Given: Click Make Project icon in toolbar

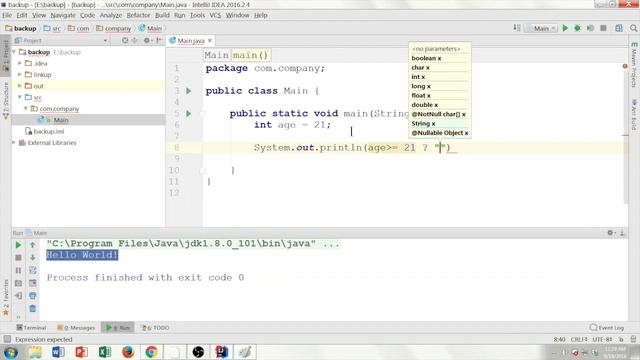Looking at the screenshot, I should point(517,28).
